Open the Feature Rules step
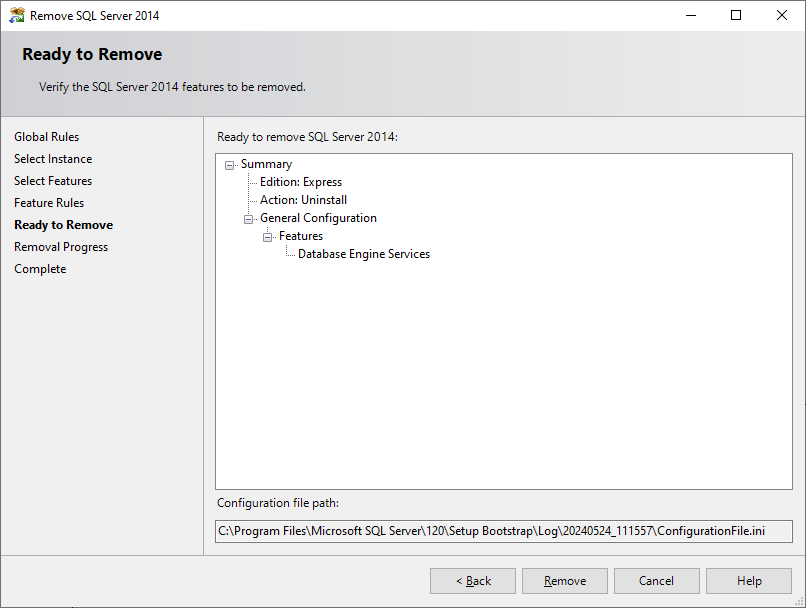The image size is (806, 608). (x=48, y=202)
